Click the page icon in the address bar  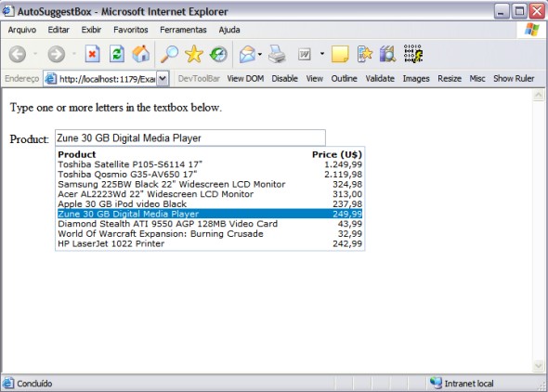pos(51,79)
